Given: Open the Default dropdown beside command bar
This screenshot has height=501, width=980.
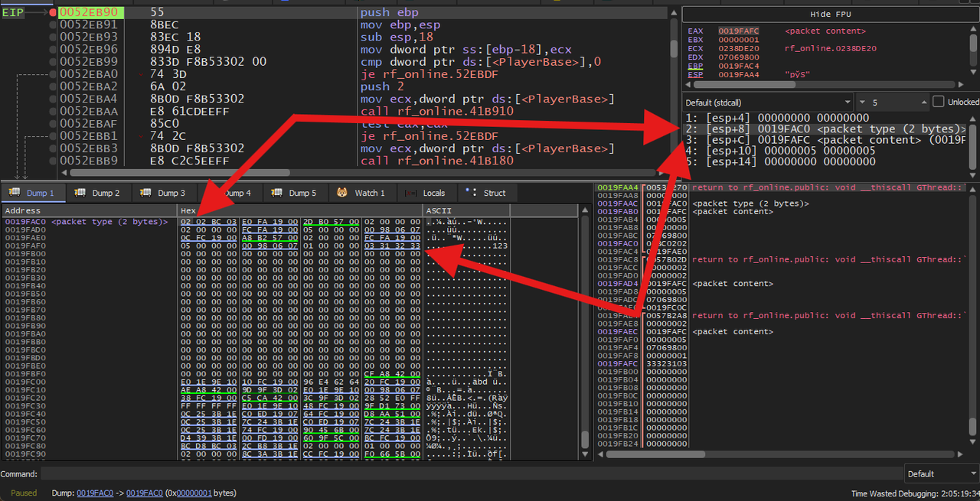Looking at the screenshot, I should pos(941,473).
